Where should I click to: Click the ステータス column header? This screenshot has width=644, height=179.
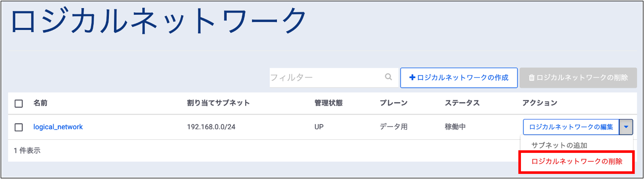pos(462,103)
